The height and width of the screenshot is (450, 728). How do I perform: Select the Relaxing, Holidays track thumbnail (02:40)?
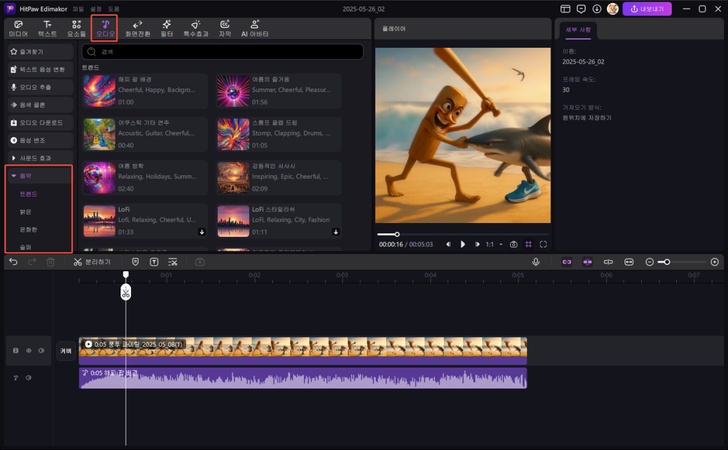point(99,177)
